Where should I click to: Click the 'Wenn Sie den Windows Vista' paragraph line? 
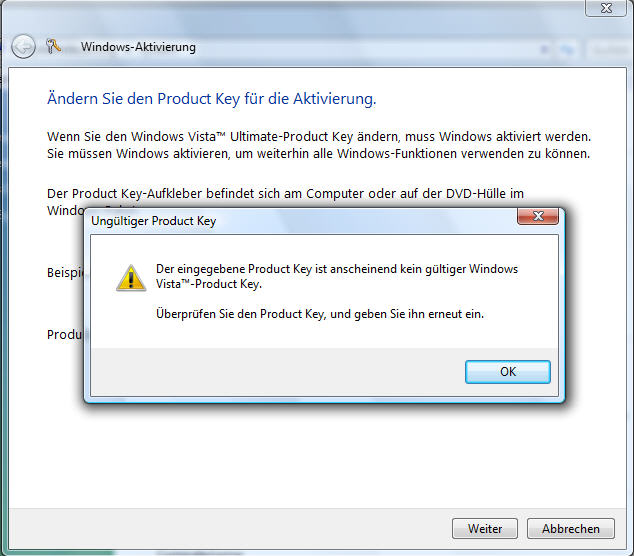pyautogui.click(x=319, y=135)
